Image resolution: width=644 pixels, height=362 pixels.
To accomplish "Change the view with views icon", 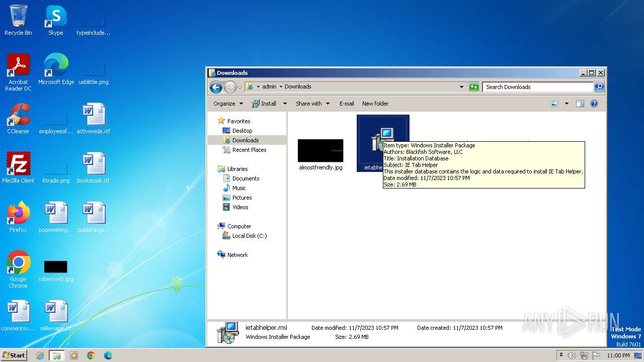I will pyautogui.click(x=554, y=104).
